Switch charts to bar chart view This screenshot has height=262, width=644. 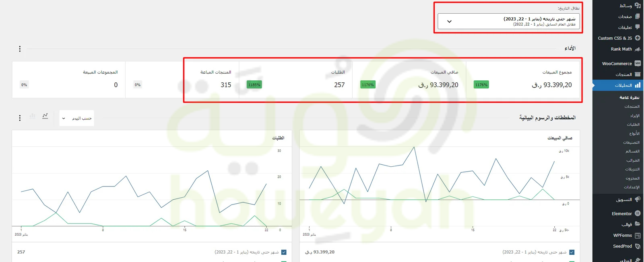tap(33, 116)
